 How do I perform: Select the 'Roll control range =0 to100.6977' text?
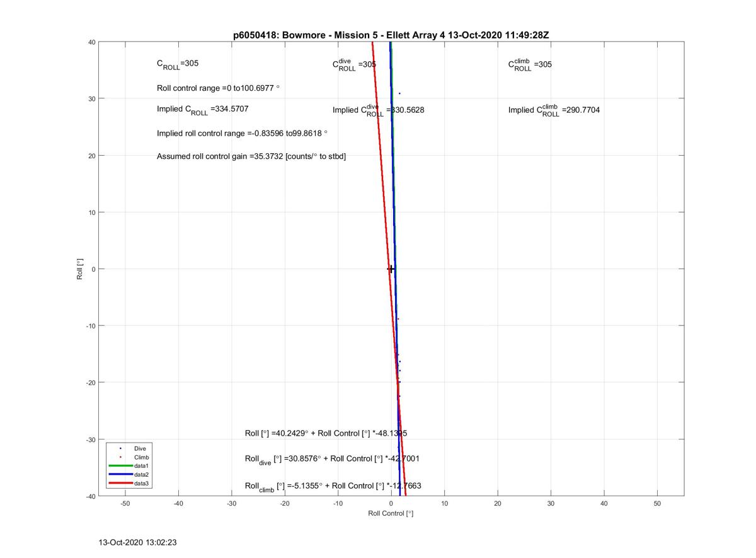pos(218,88)
